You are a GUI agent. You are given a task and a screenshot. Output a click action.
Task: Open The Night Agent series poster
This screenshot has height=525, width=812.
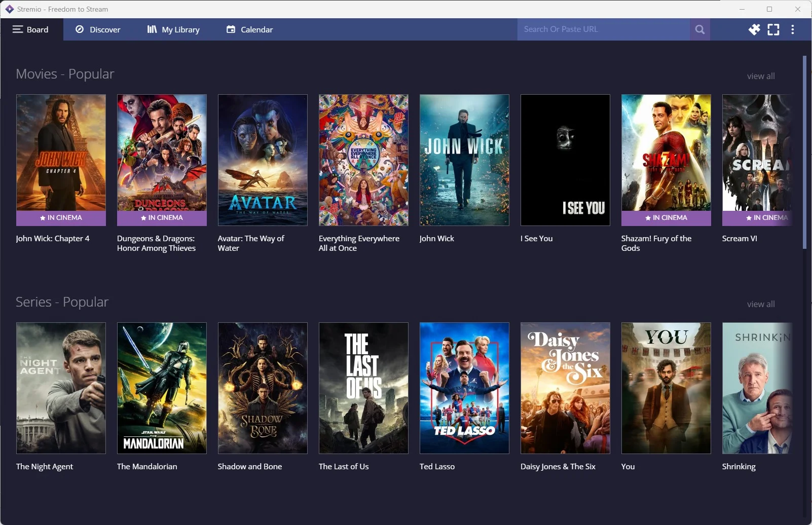click(61, 388)
